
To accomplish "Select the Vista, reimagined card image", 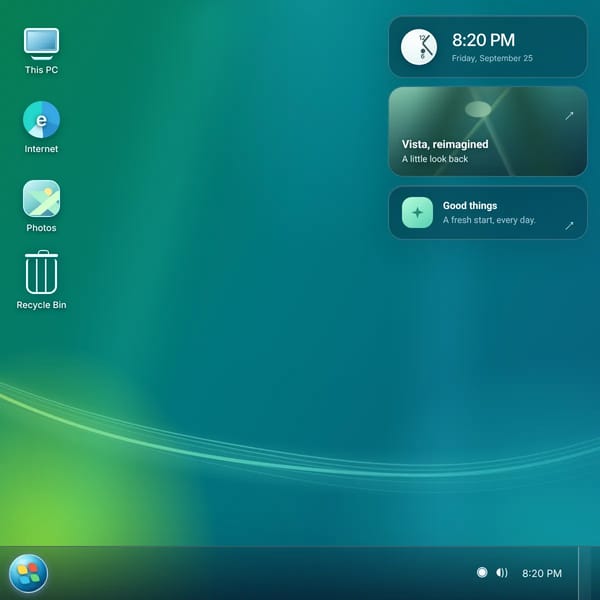I will 488,131.
